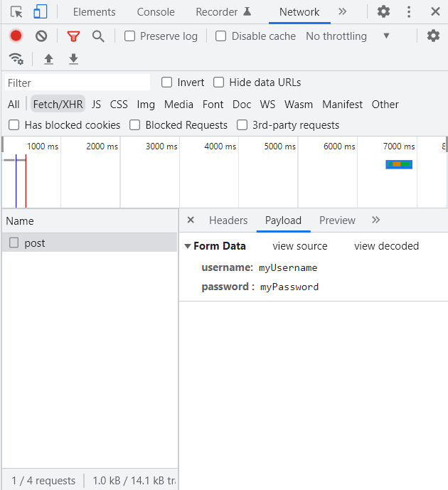Image resolution: width=448 pixels, height=490 pixels.
Task: Click in the Filter text field
Action: tap(77, 82)
